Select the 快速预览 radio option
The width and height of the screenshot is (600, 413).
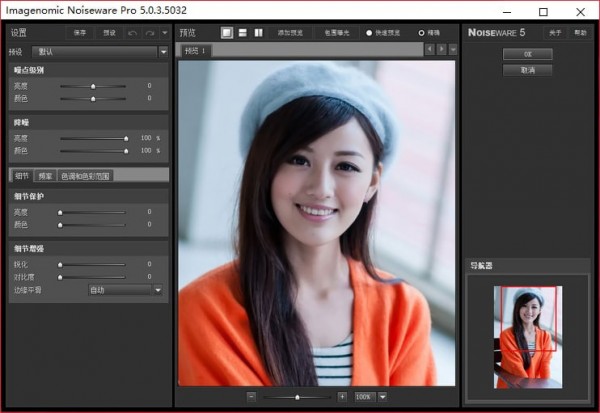(x=368, y=33)
